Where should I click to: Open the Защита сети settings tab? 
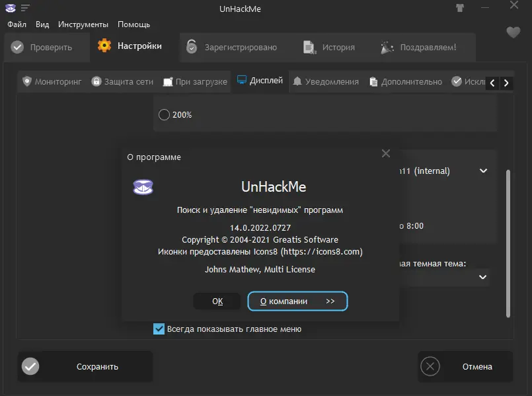tap(122, 81)
